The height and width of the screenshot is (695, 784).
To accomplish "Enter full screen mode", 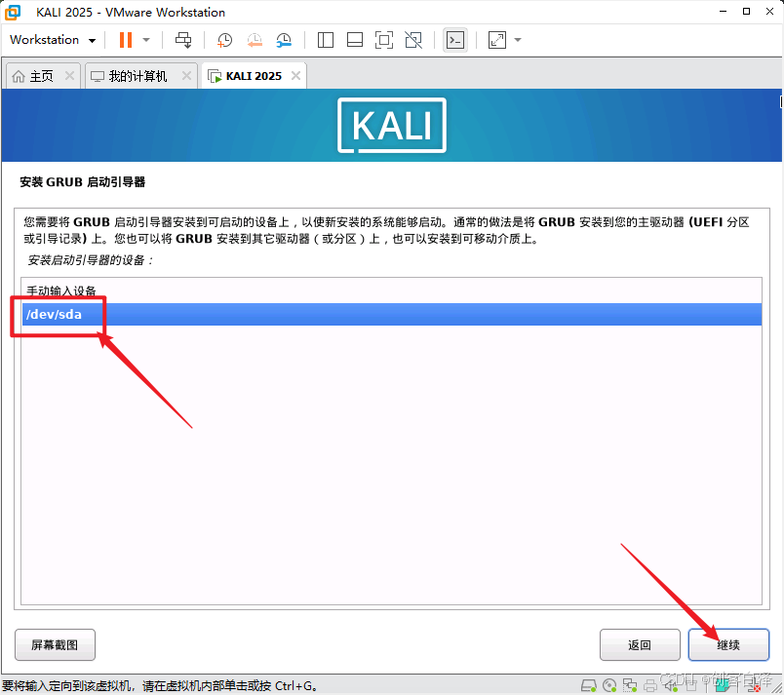I will coord(384,40).
